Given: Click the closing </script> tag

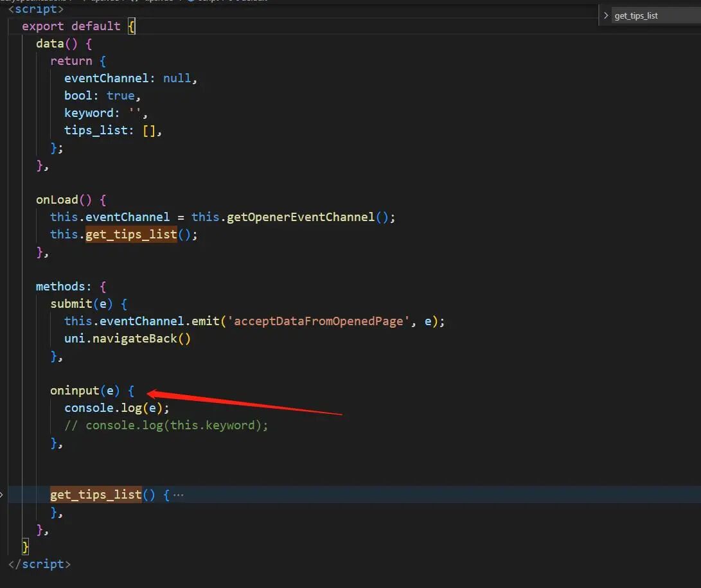Looking at the screenshot, I should coord(39,564).
